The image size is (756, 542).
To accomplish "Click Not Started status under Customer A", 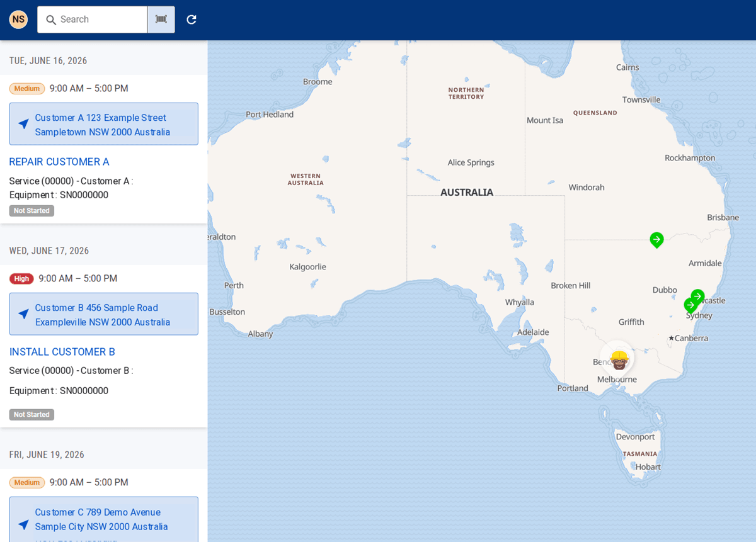I will coord(31,211).
